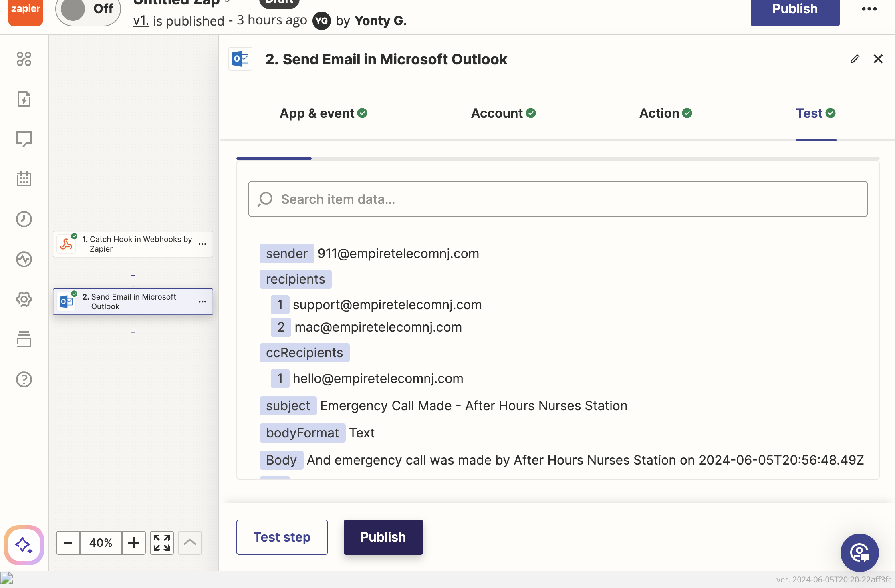Open the v1. version link
895x588 pixels.
(x=141, y=20)
